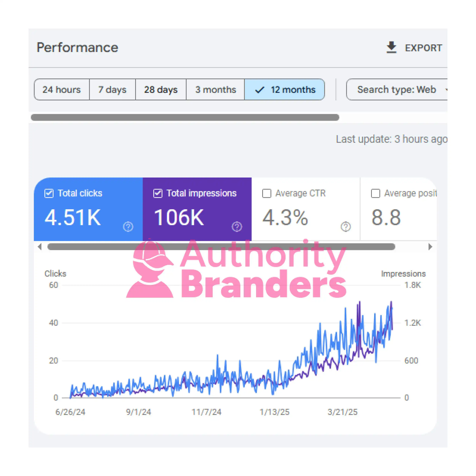This screenshot has width=476, height=476.
Task: Click the Export download icon
Action: click(391, 47)
